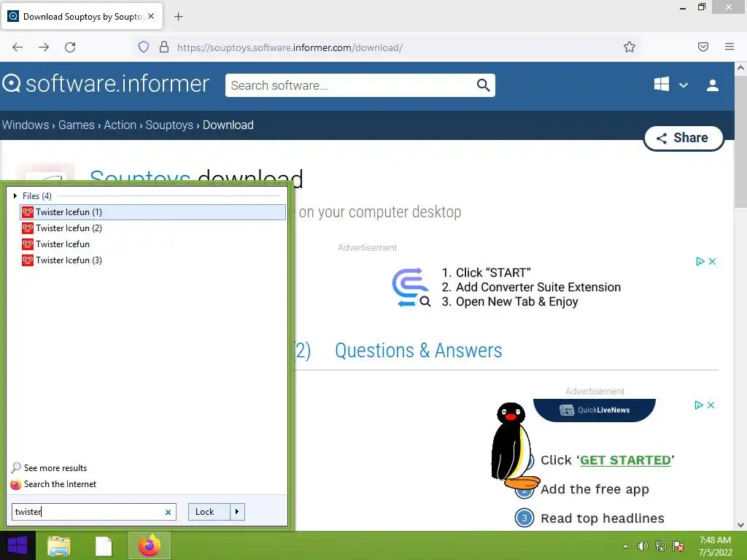View site security padlock info

[x=164, y=47]
